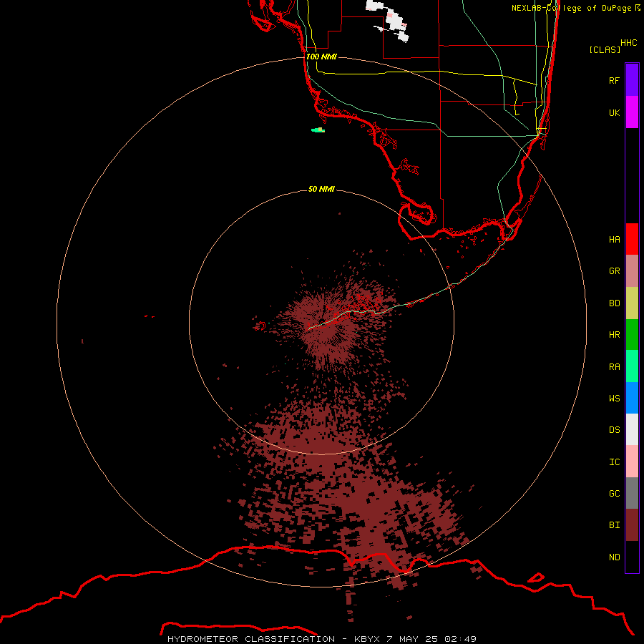644x644 pixels.
Task: Click the small green rain echo offshore
Action: pos(318,130)
